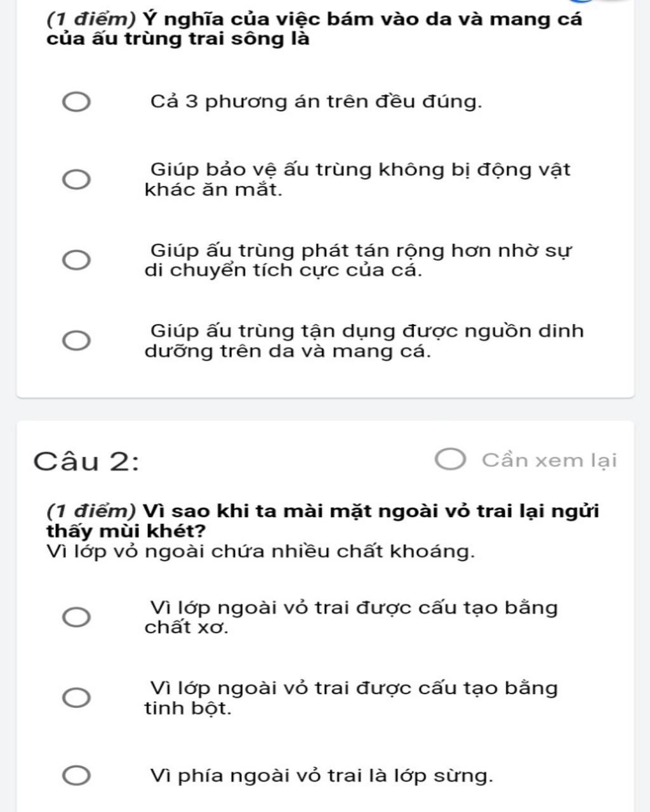Choose radio circle beside 'Giúp bảo vệ ấu trùng' answer

click(x=76, y=180)
